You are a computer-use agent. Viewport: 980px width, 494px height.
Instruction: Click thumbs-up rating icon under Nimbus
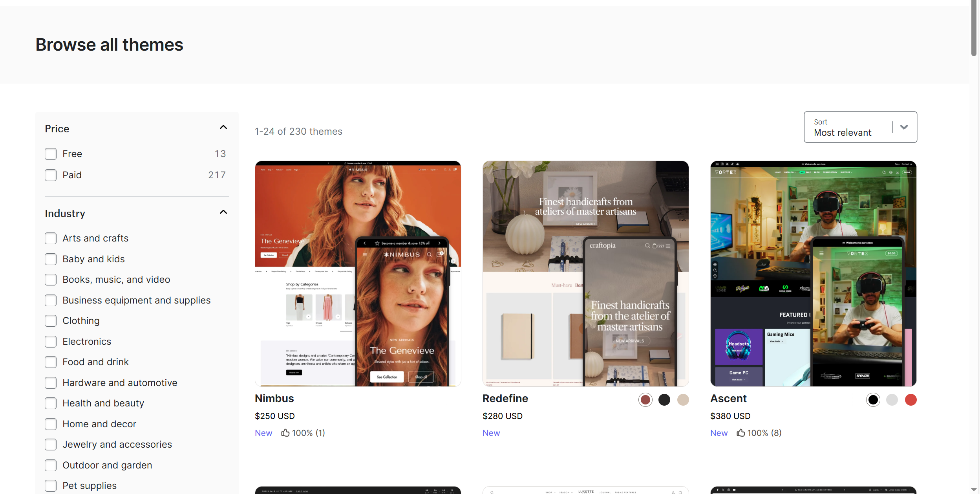click(x=285, y=433)
